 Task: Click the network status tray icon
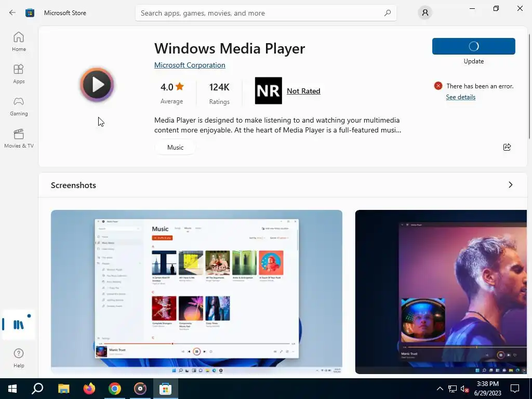(x=453, y=389)
